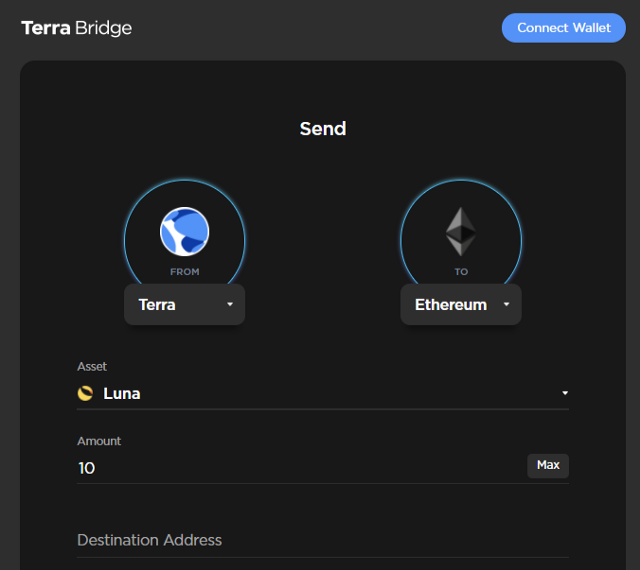Screen dimensions: 640x570
Task: Click the Amount field label
Action: pos(99,441)
